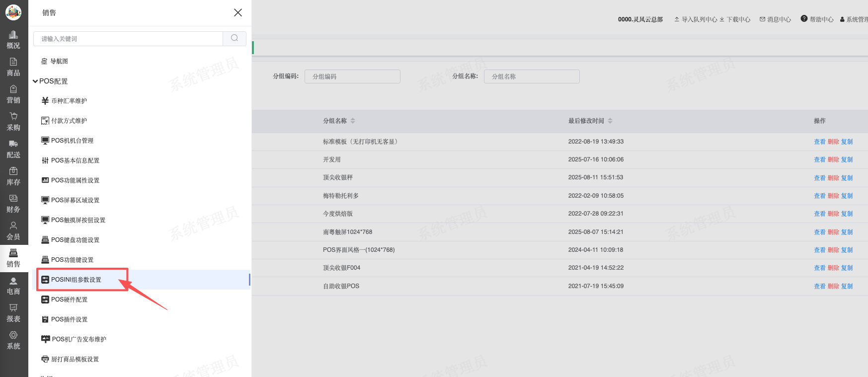
Task: Click 查看 for POS界面风格一 row
Action: coord(820,250)
